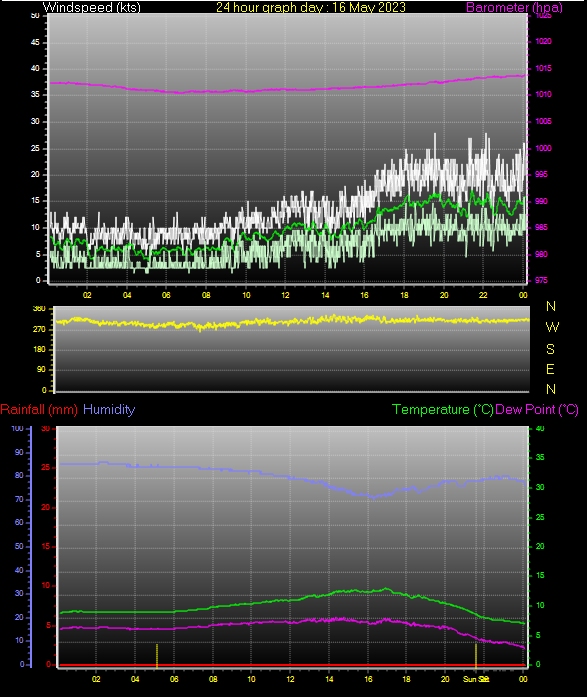Viewport: 587px width, 697px height.
Task: Click the E compass direction label
Action: [550, 369]
